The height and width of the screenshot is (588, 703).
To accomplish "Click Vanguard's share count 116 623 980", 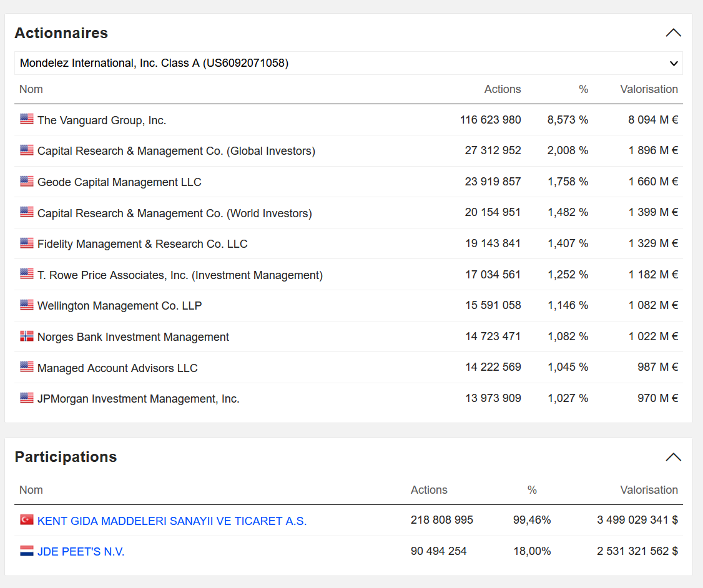I will pos(491,120).
